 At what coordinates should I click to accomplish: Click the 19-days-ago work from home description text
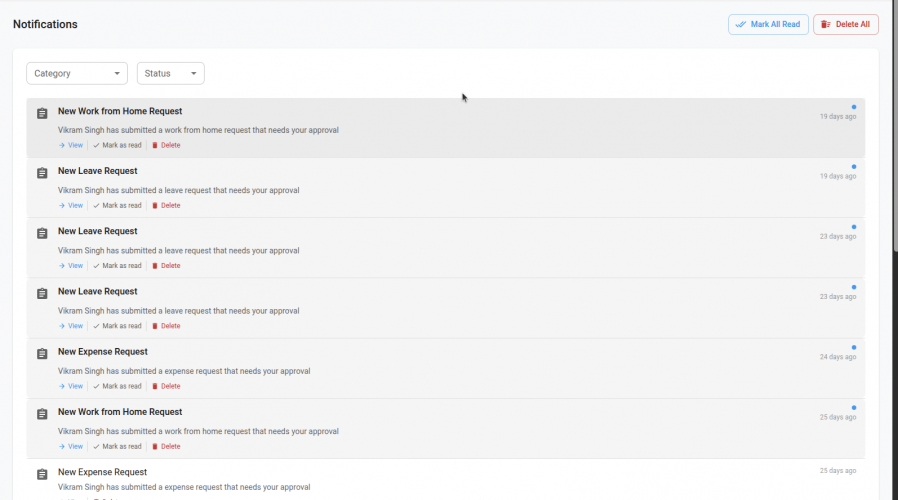tap(198, 130)
